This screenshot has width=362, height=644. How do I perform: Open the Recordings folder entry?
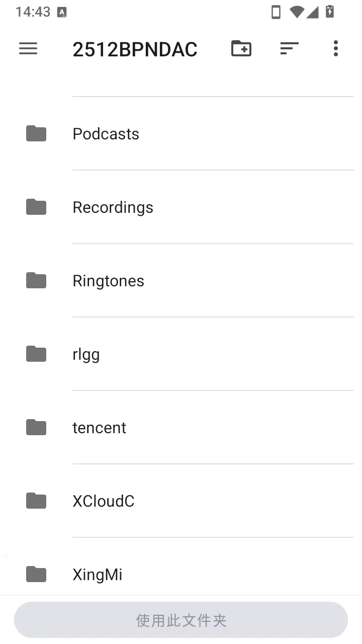point(181,207)
